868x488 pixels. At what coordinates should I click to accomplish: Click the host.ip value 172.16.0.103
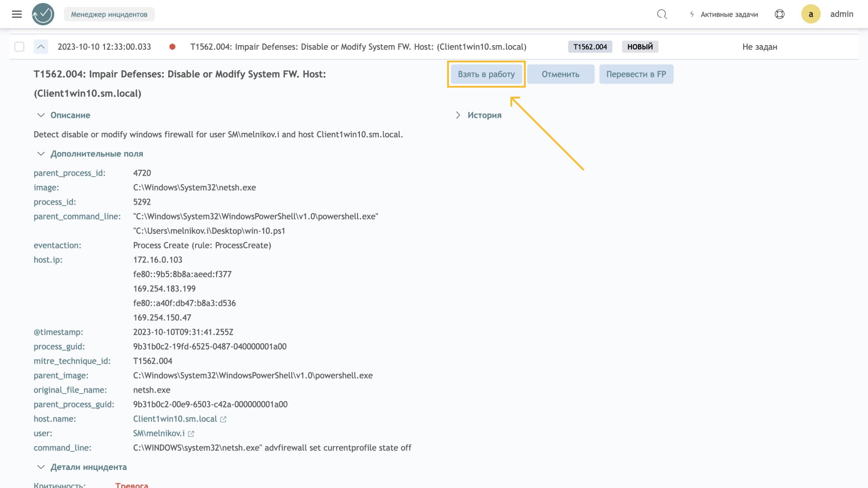pos(158,260)
